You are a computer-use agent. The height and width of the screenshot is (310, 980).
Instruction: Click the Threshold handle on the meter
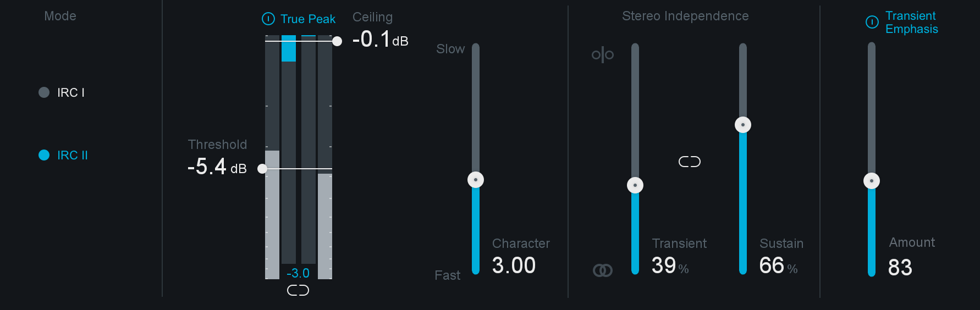[x=262, y=169]
